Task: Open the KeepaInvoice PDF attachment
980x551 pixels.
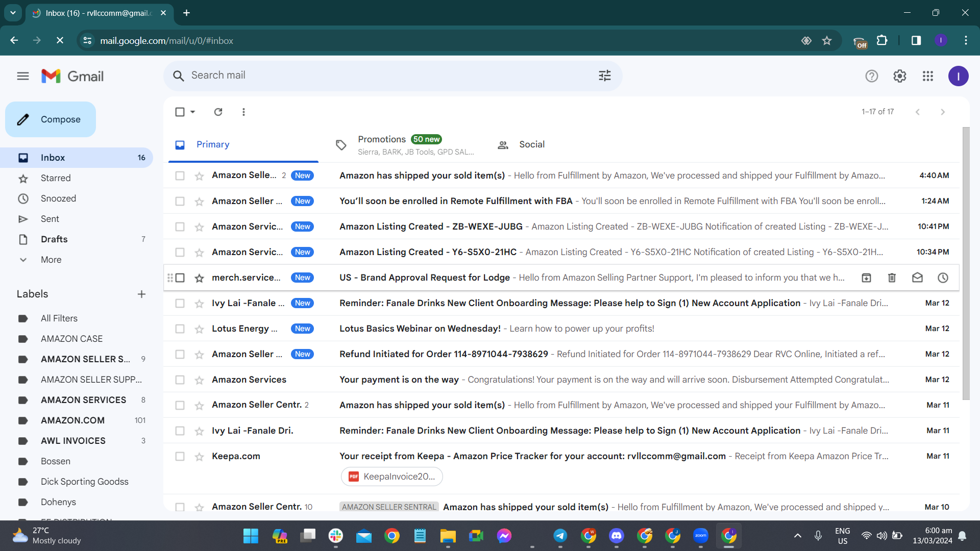Action: [391, 477]
